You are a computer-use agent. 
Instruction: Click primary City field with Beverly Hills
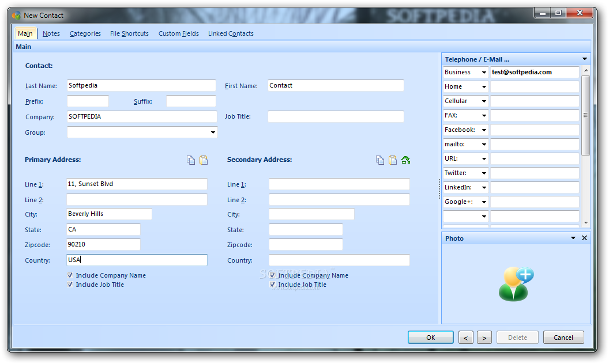[x=109, y=214]
